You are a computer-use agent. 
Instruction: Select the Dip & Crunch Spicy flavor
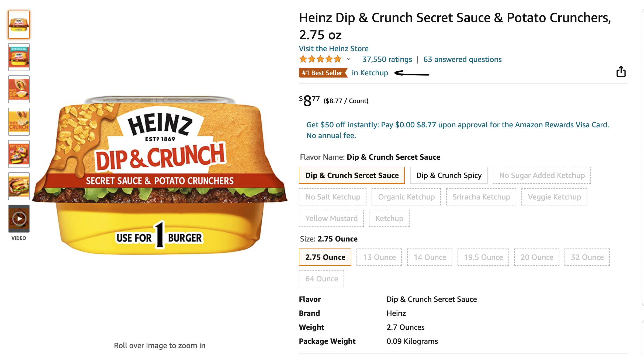click(449, 176)
